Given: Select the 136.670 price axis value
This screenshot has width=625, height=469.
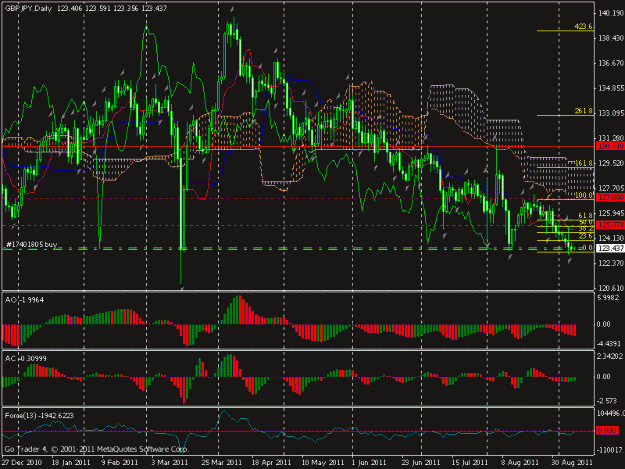Looking at the screenshot, I should [611, 63].
